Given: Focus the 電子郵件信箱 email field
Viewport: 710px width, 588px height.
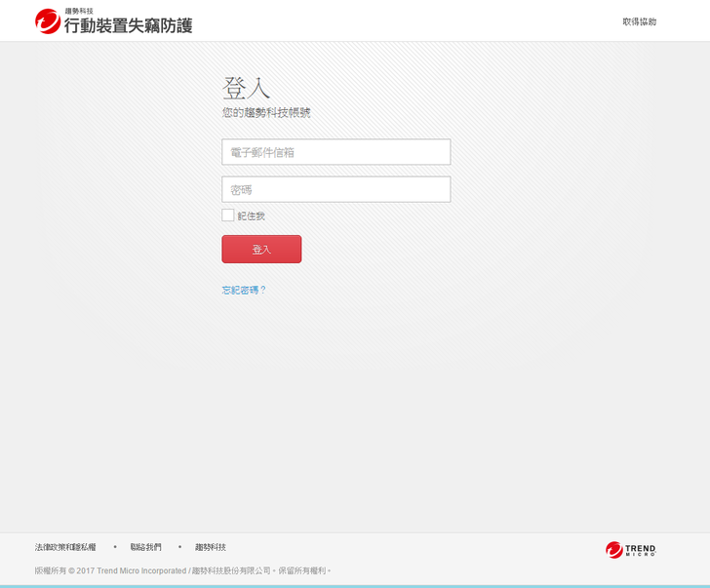Looking at the screenshot, I should 335,152.
